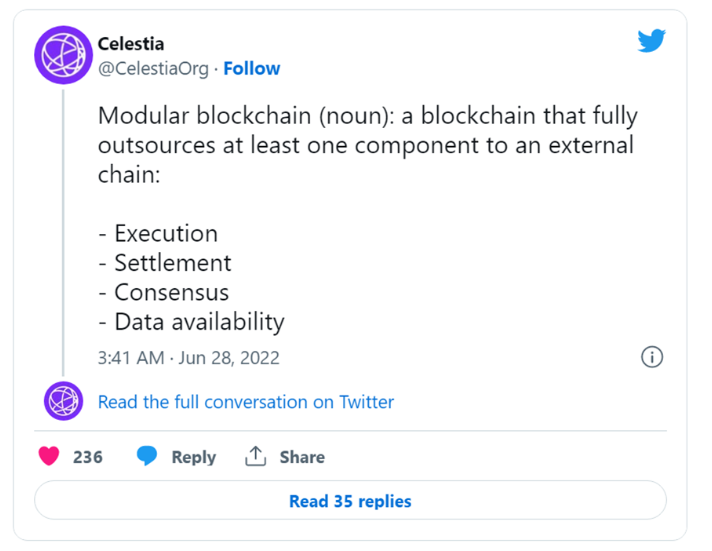This screenshot has width=712, height=551.
Task: Like the tweet with heart icon
Action: point(49,456)
